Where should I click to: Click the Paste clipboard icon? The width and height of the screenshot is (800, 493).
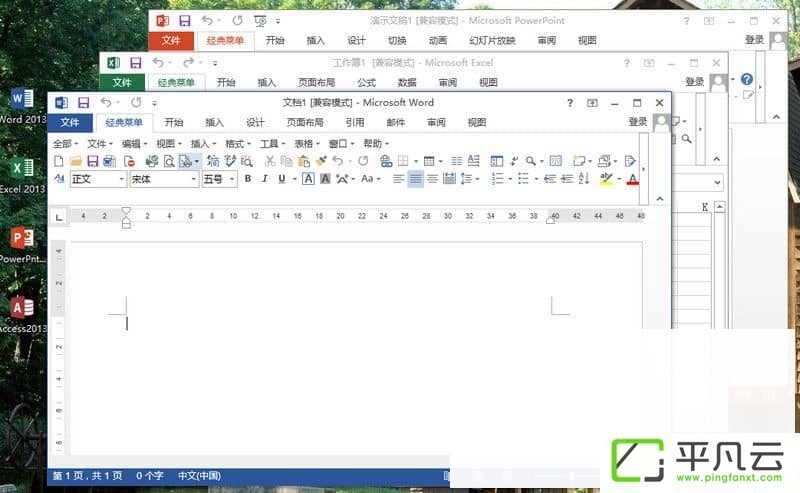coord(304,161)
